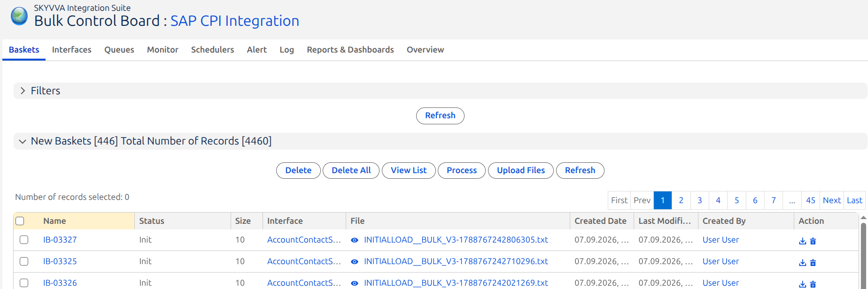Open AccountContactS... interface link in IB-03327 row
The image size is (868, 289).
304,240
